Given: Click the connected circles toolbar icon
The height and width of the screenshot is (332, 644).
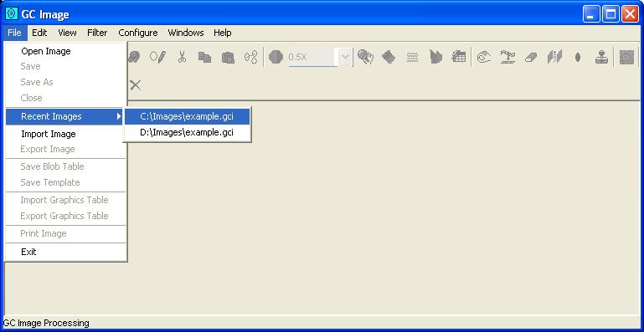Looking at the screenshot, I should tap(251, 57).
